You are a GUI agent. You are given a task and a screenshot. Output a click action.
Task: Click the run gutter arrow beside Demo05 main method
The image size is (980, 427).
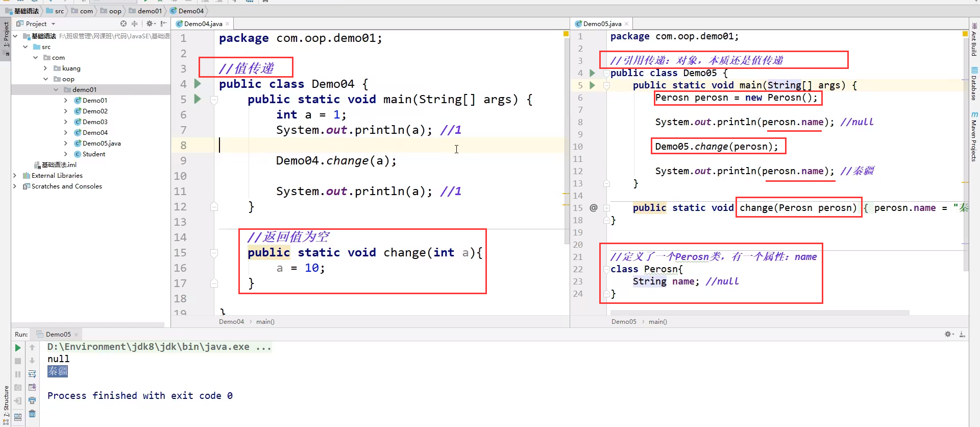coord(592,85)
